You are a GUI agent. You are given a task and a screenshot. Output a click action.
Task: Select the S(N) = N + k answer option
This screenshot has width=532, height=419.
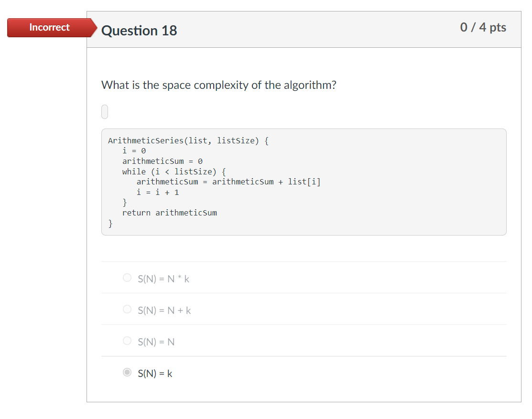pyautogui.click(x=127, y=309)
